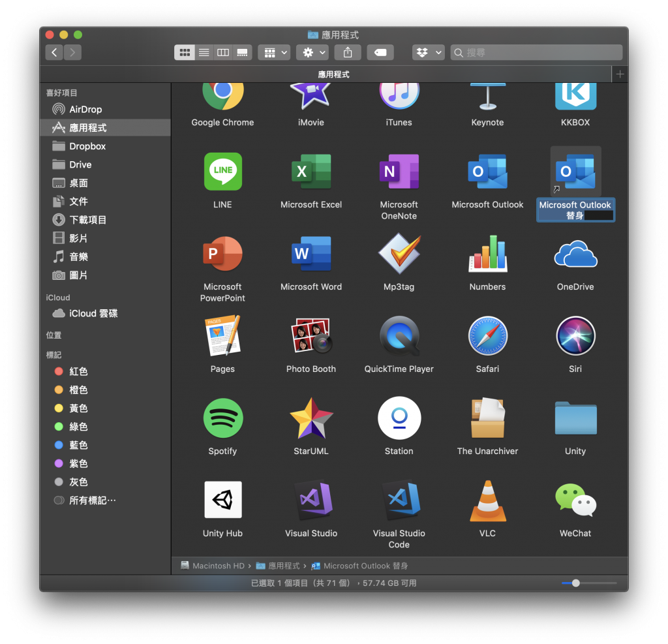Add a new tab with plus button
668x644 pixels.
[x=620, y=74]
